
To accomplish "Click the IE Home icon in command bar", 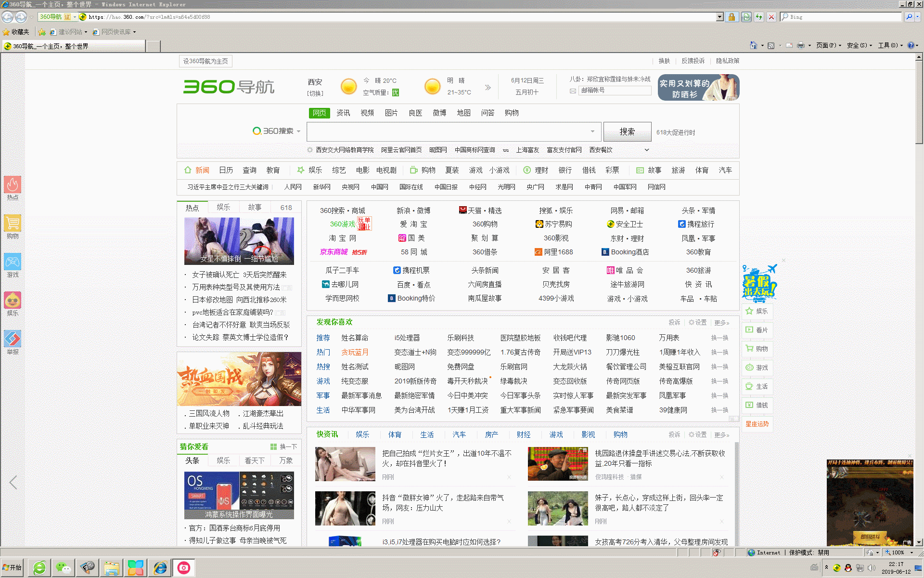I will coord(754,45).
